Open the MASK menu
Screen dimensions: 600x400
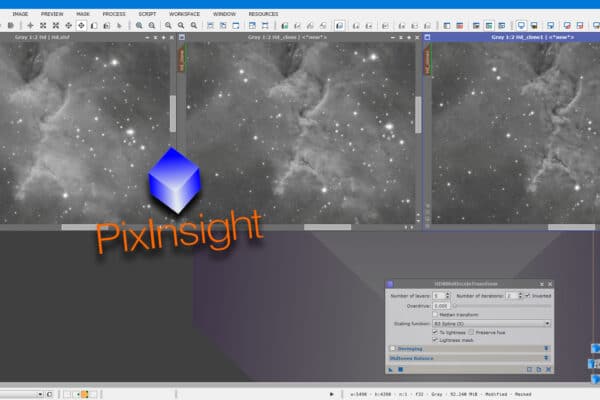tap(83, 14)
